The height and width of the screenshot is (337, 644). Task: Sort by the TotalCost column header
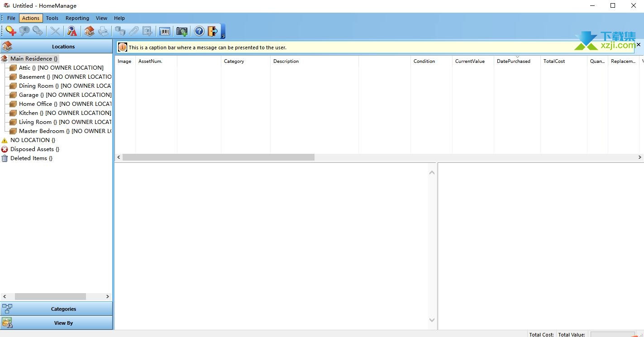(564, 61)
